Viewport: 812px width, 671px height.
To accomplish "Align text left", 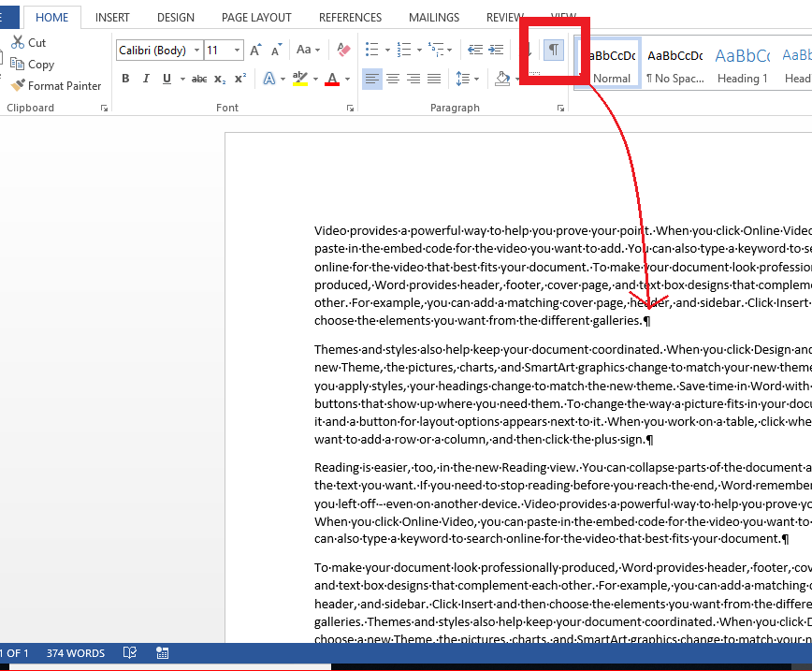I will [x=371, y=79].
